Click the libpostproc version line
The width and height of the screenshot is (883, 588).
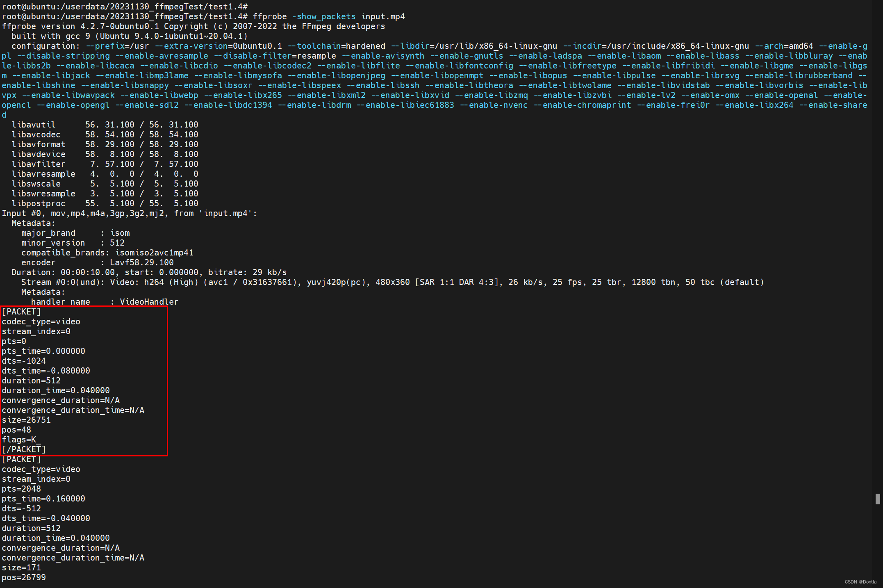[x=105, y=203]
